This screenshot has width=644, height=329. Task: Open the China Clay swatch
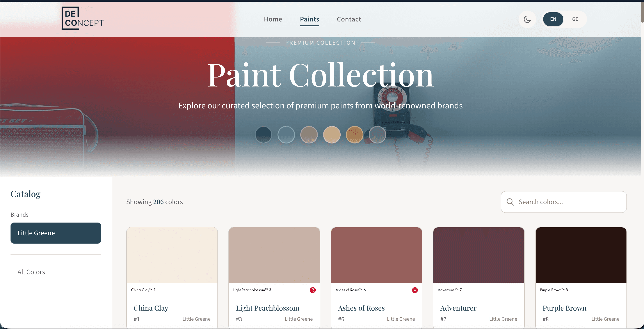point(172,255)
